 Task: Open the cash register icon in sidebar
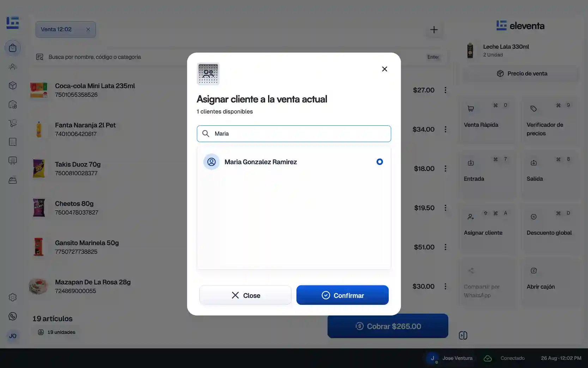[13, 180]
